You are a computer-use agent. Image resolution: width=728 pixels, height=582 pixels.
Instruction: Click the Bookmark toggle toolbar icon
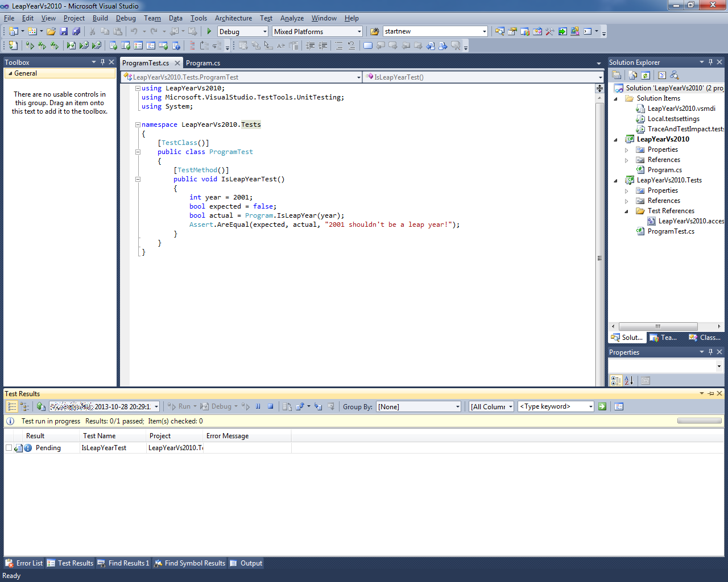pos(368,45)
